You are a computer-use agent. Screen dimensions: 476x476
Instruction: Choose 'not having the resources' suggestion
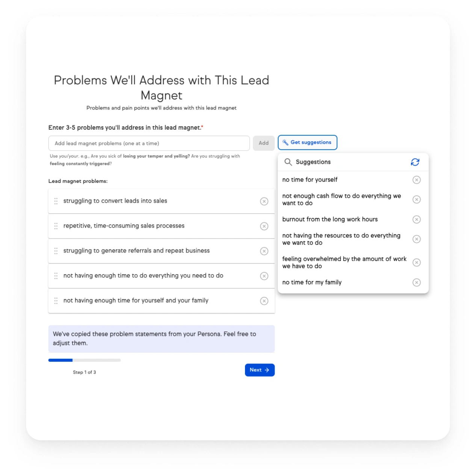341,239
